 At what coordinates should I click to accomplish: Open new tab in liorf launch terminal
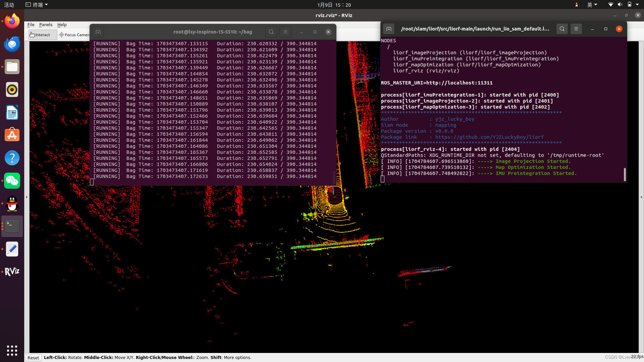[389, 29]
